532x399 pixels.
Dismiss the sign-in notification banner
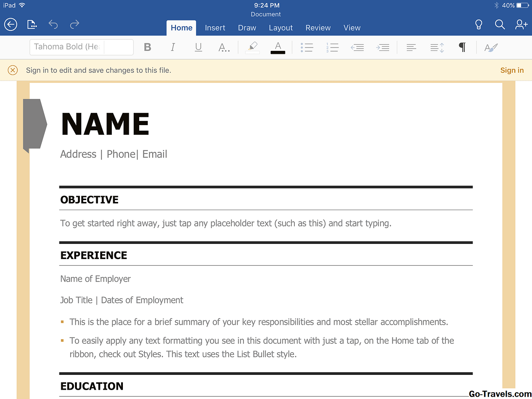point(13,70)
